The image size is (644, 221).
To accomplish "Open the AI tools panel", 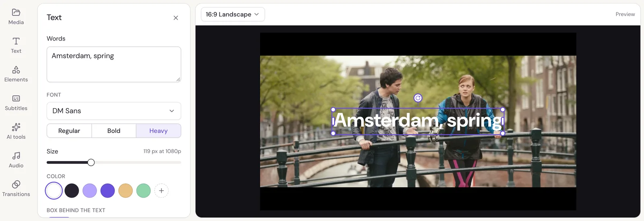I will pyautogui.click(x=16, y=131).
